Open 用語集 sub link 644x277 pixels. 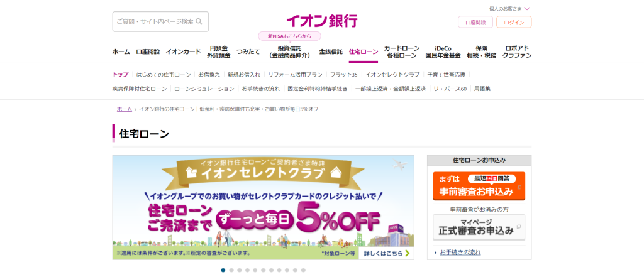[482, 89]
